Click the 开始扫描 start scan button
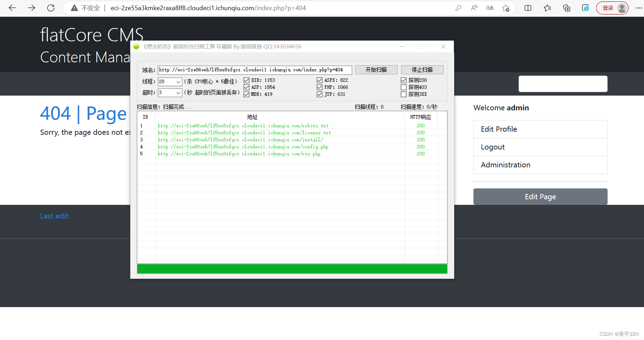 376,70
